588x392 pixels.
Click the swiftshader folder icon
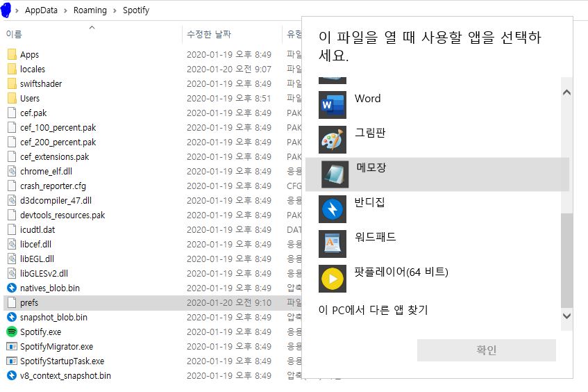[12, 83]
